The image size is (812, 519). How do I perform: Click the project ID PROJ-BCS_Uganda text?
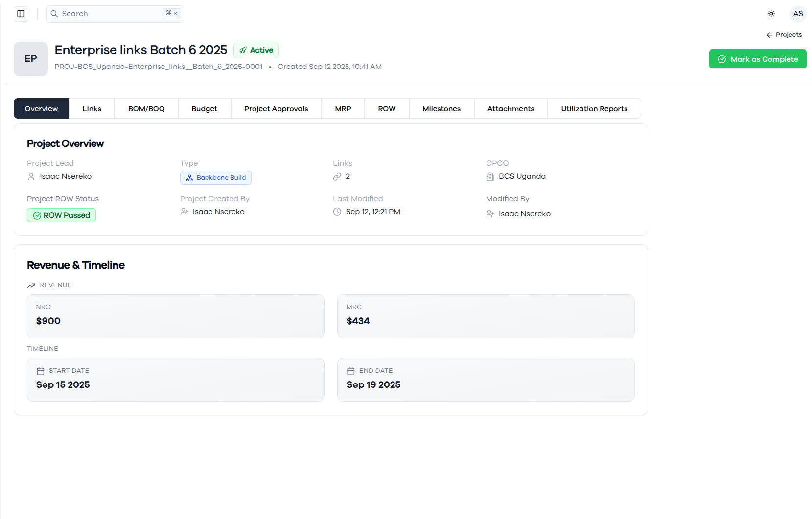pos(159,67)
